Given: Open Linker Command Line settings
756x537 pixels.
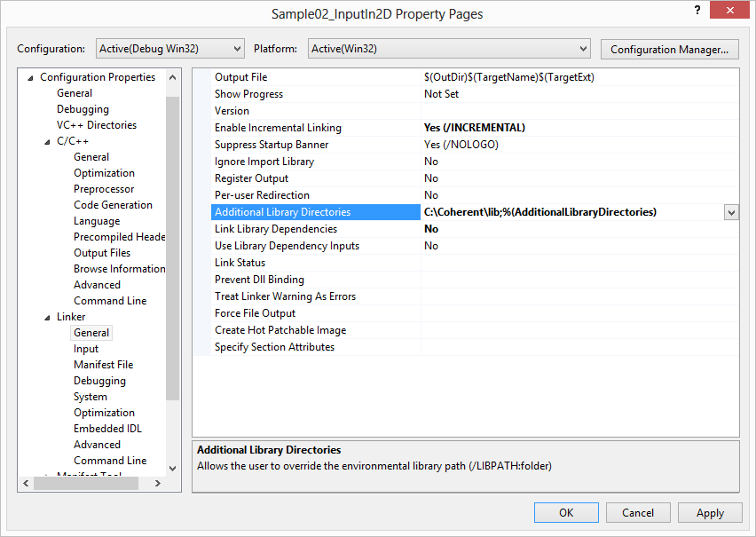Looking at the screenshot, I should click(x=110, y=460).
